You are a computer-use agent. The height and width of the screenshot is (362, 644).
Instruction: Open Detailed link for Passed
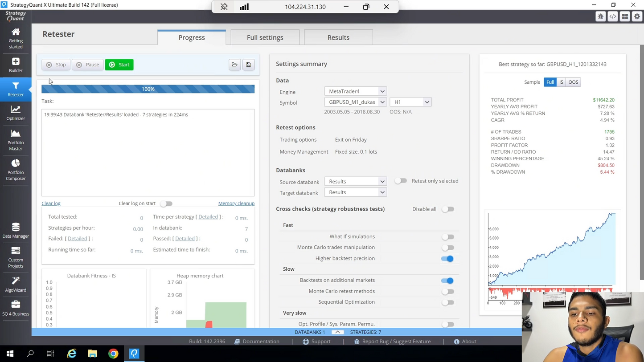point(185,239)
